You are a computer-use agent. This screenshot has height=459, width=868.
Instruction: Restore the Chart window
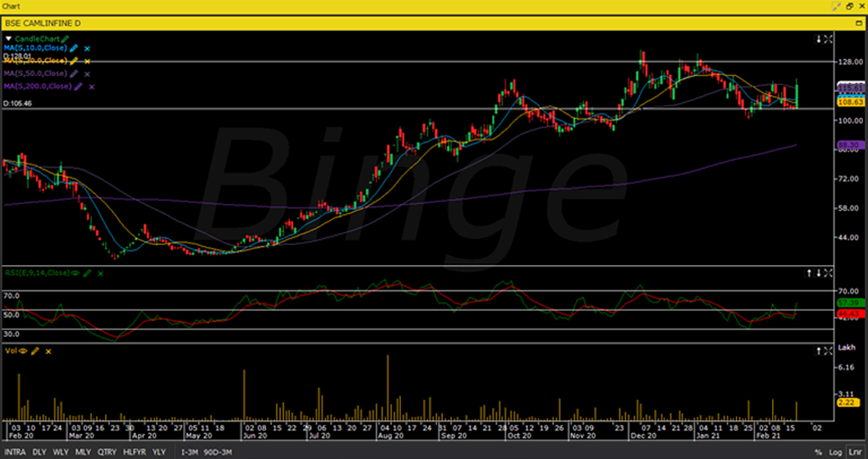click(850, 6)
